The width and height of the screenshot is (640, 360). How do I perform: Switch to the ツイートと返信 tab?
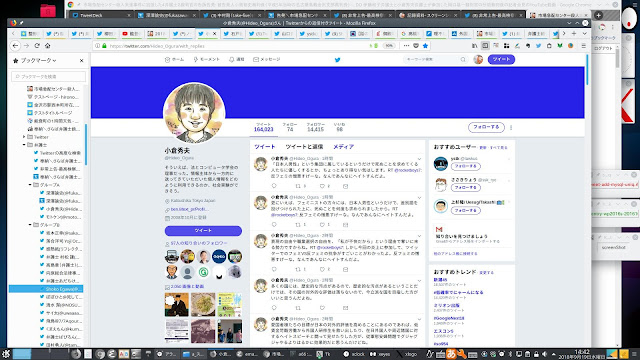click(x=304, y=147)
